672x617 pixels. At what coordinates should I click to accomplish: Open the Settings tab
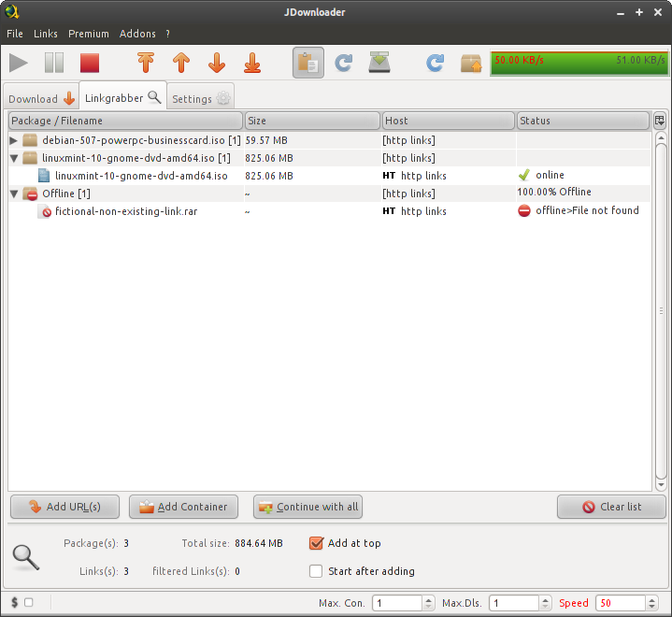(201, 98)
